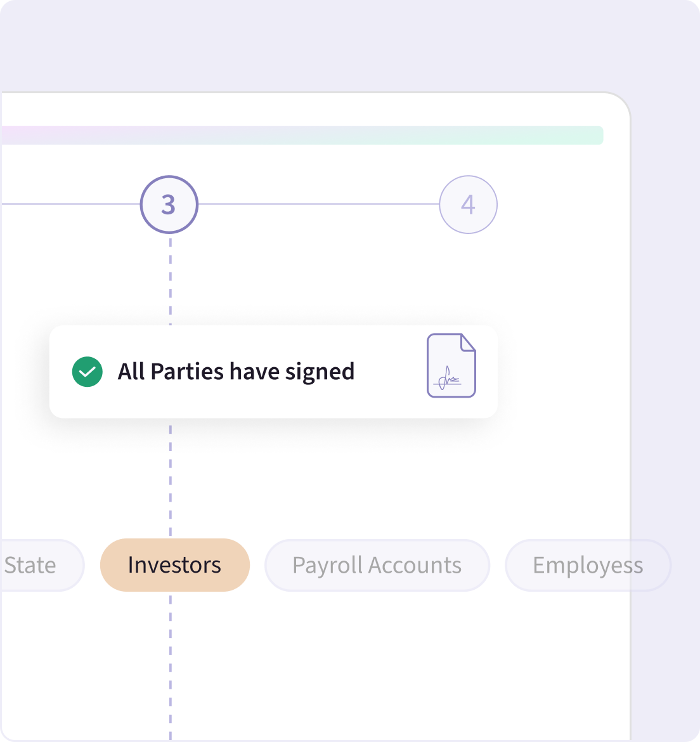
Task: Click the timeline line between steps 3 and 4
Action: 318,204
